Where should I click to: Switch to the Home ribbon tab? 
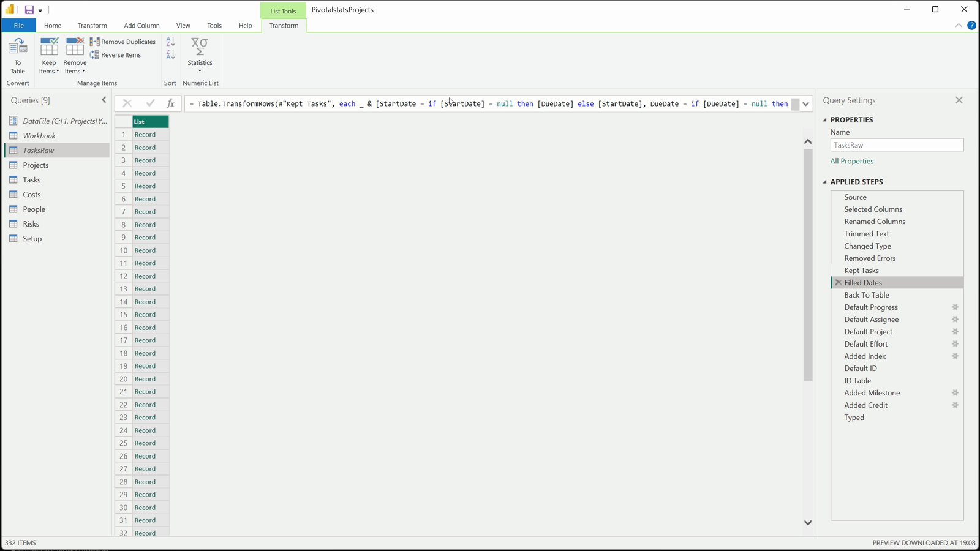point(53,26)
